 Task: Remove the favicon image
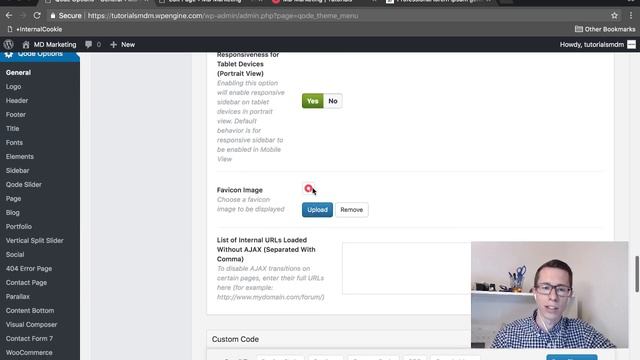pyautogui.click(x=351, y=209)
